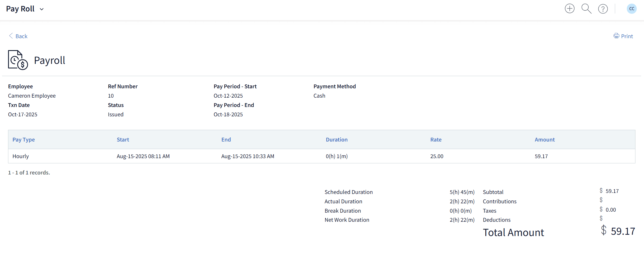
Task: Click the printer icon beside Print
Action: 616,36
